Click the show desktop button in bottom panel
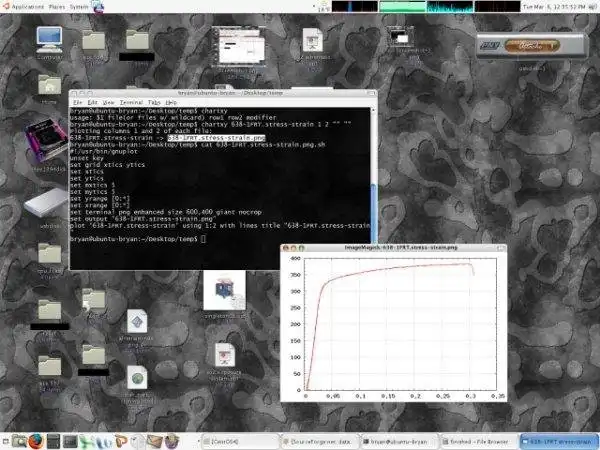Screen dimensions: 600x450 pyautogui.click(x=5, y=442)
